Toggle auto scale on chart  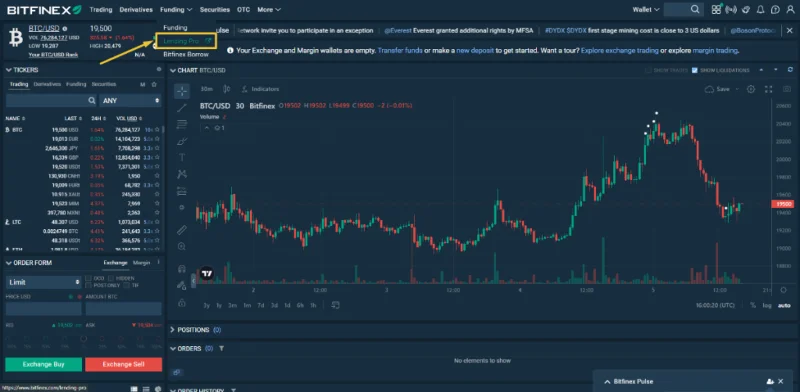784,305
